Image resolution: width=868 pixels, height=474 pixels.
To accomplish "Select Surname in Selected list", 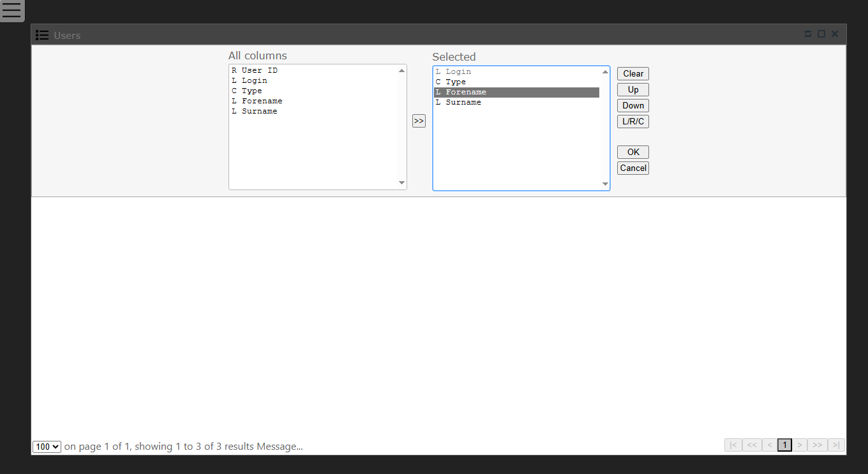I will pyautogui.click(x=463, y=102).
